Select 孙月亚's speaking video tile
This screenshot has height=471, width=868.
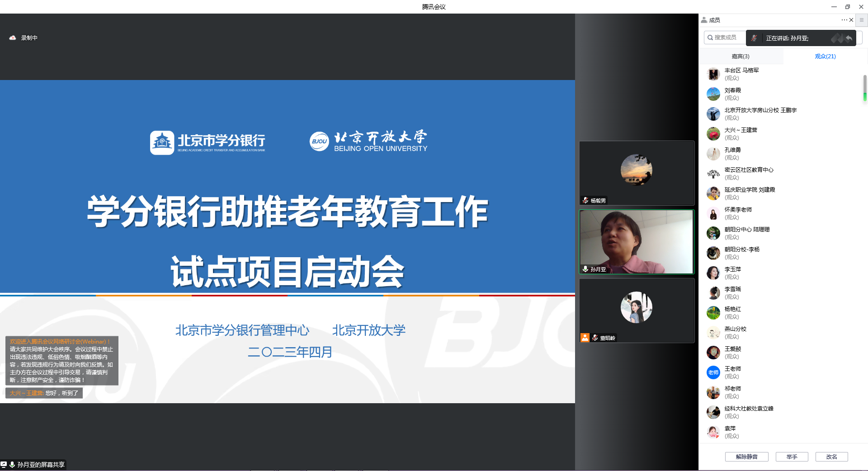637,242
